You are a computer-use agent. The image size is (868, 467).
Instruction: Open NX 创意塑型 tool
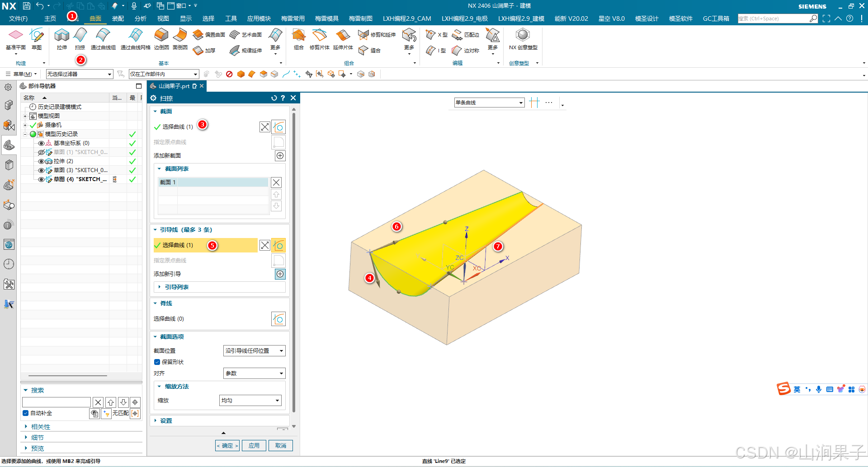[523, 38]
